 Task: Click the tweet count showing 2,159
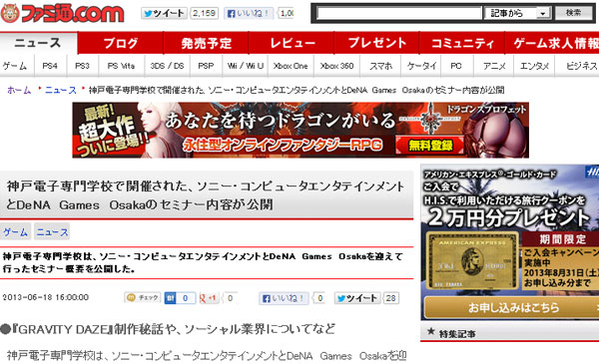(x=204, y=13)
